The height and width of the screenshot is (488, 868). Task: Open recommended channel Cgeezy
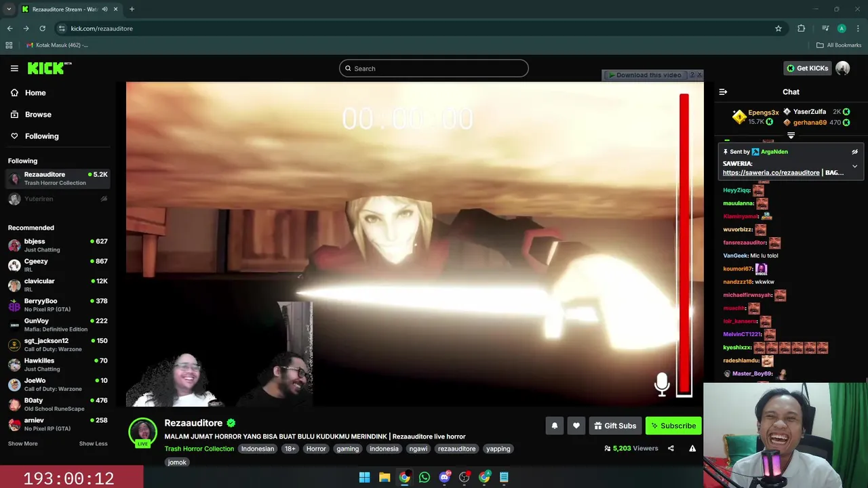[58, 265]
